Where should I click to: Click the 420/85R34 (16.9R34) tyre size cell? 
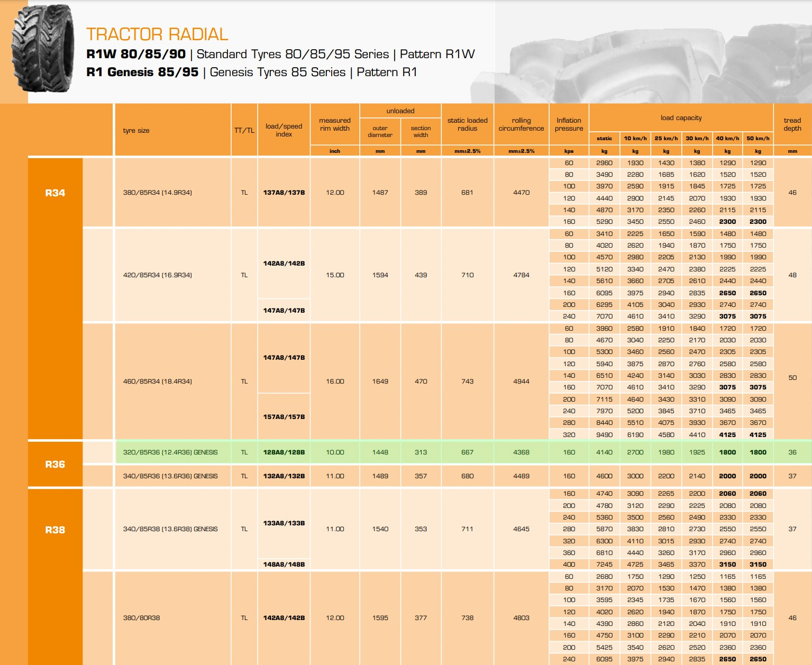coord(158,275)
